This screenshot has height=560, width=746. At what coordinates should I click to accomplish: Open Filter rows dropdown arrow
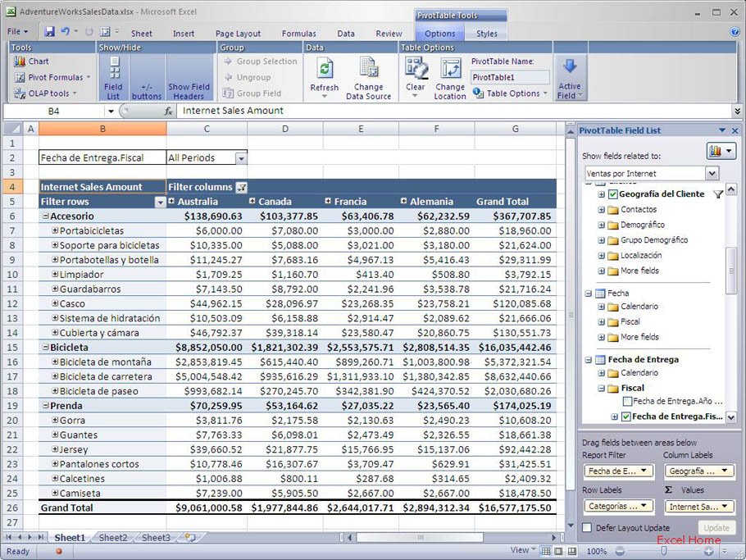coord(161,202)
